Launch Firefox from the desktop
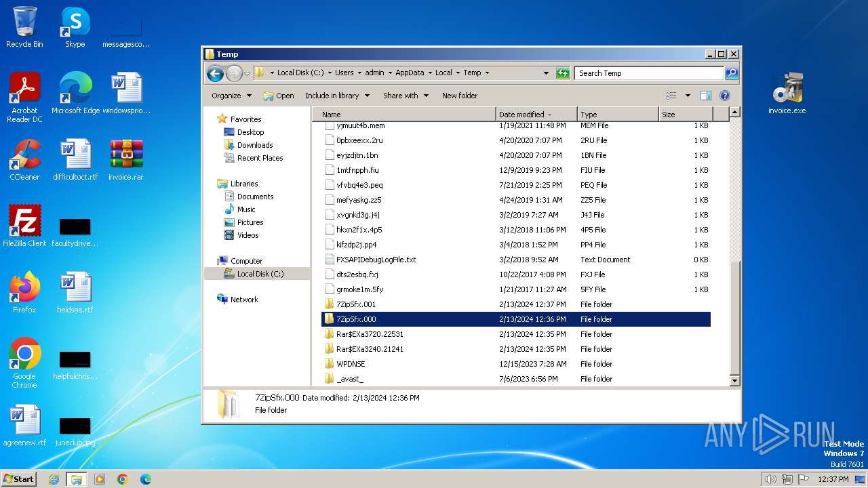Screen dimensions: 868x488 click(x=24, y=292)
